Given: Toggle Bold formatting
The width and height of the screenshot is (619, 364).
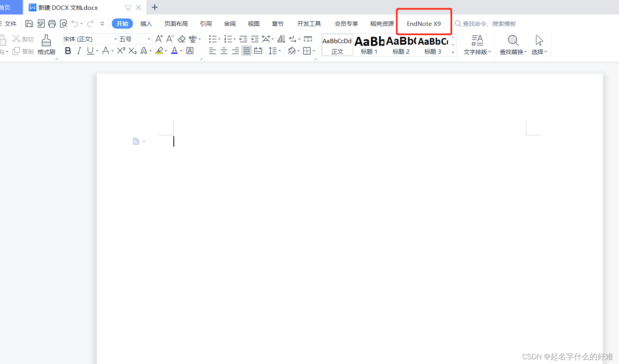Looking at the screenshot, I should tap(68, 51).
